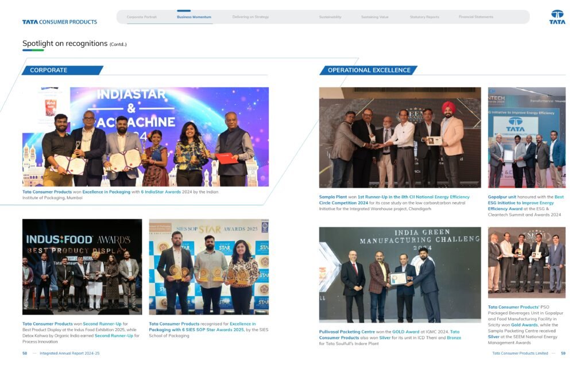Click page number 58 in footer
Viewport: 588px width, 365px height.
point(25,354)
